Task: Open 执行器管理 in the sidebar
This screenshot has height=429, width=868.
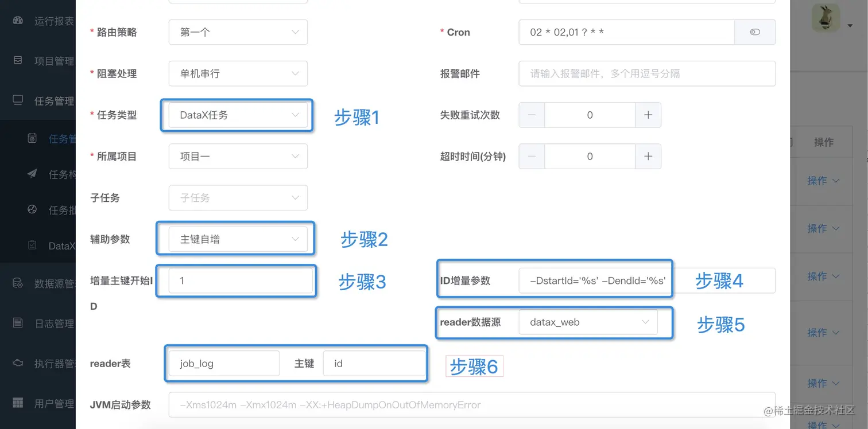Action: click(38, 363)
